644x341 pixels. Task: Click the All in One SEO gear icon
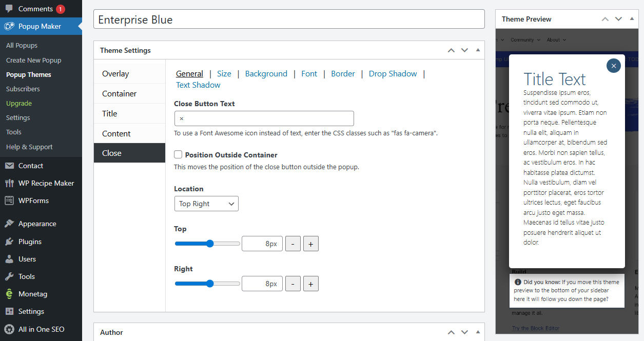(x=9, y=329)
